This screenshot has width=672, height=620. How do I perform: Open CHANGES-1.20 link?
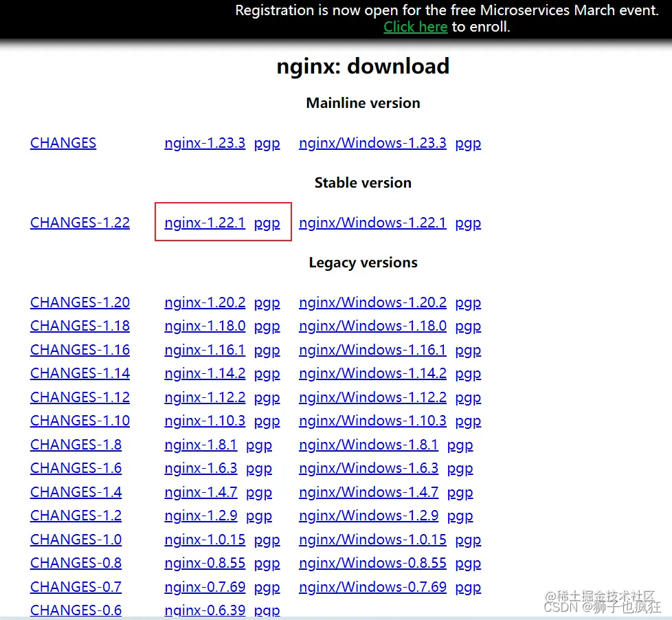pyautogui.click(x=80, y=302)
